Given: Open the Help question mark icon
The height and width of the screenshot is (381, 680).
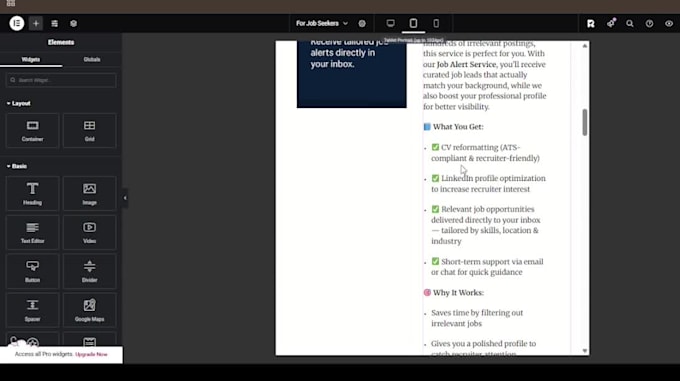Looking at the screenshot, I should [x=649, y=23].
